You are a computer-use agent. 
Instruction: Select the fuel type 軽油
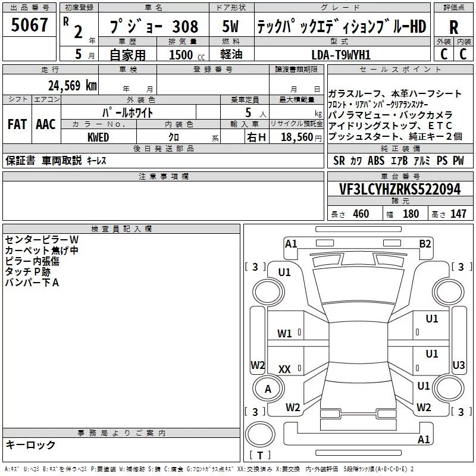click(231, 54)
